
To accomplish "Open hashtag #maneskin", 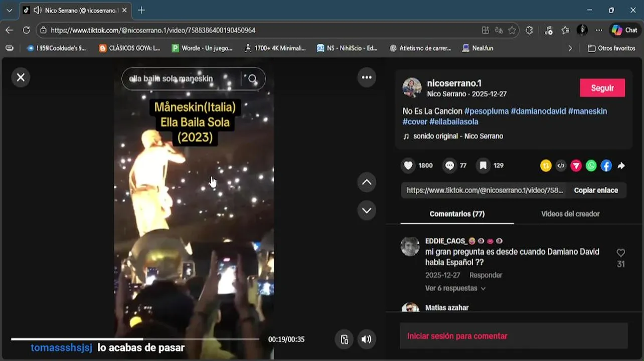I will click(x=587, y=111).
